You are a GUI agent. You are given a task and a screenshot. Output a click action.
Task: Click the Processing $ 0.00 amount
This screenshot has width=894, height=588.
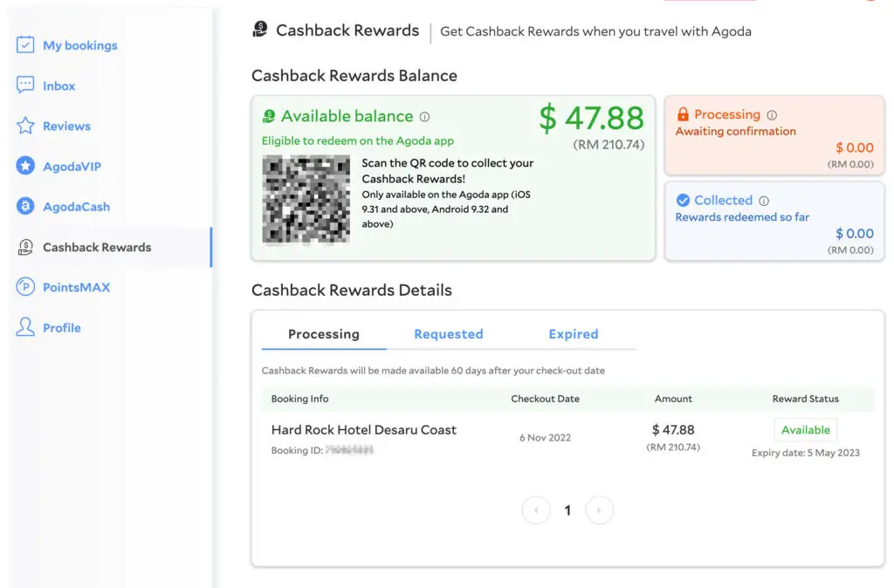point(855,147)
